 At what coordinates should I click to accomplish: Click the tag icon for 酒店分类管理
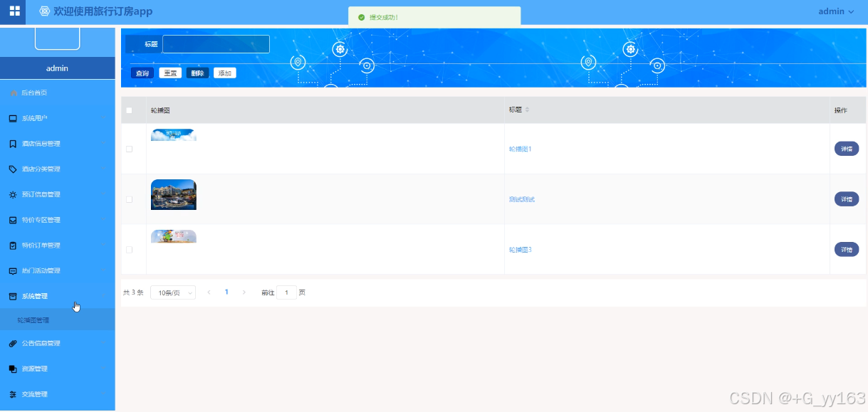pyautogui.click(x=13, y=169)
